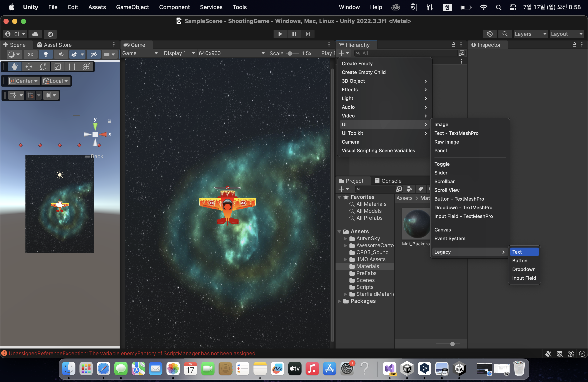The height and width of the screenshot is (382, 588).
Task: Expand the JMO Assets folder
Action: [x=345, y=260]
